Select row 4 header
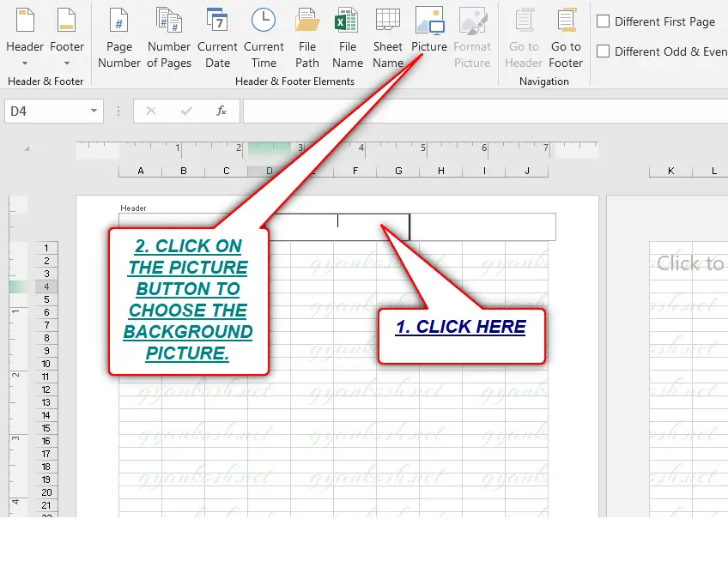Viewport: 728px width, 573px height. 46,286
